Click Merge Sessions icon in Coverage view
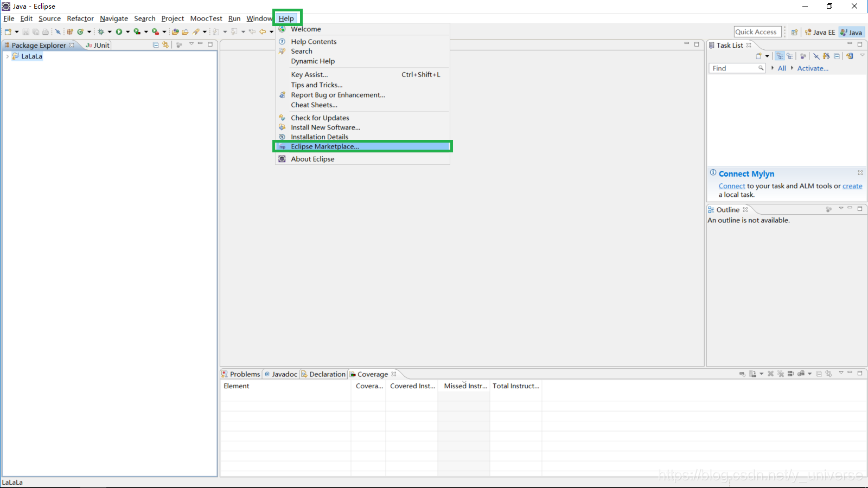The width and height of the screenshot is (868, 488). tap(790, 374)
